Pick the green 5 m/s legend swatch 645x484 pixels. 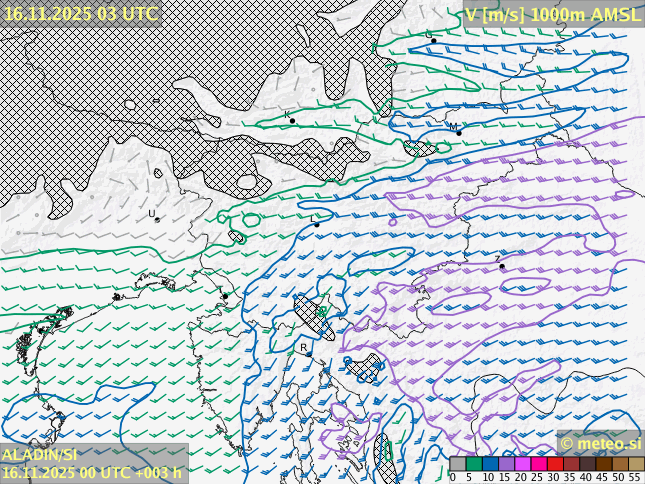click(474, 464)
